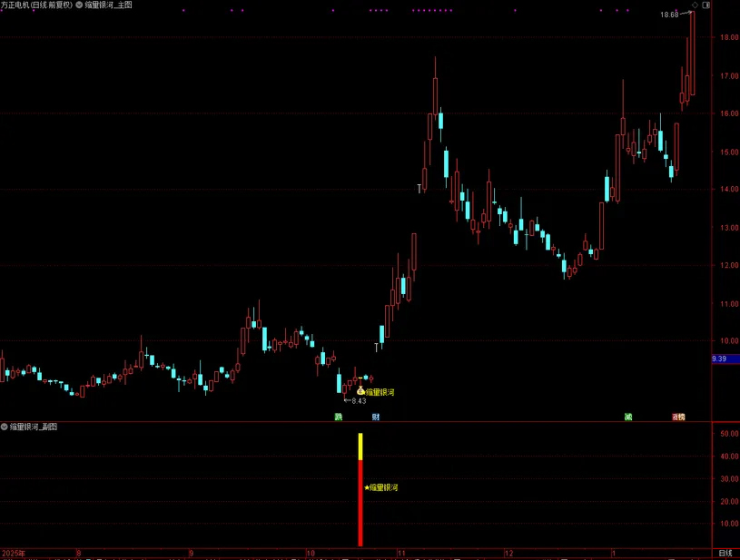Click the green 跌 event marker
The height and width of the screenshot is (560, 740).
339,417
